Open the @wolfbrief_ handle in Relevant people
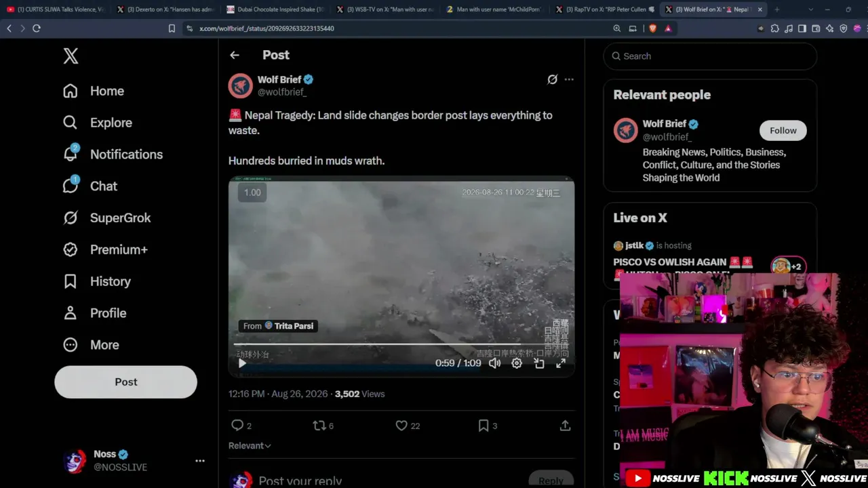This screenshot has width=868, height=488. click(x=667, y=137)
